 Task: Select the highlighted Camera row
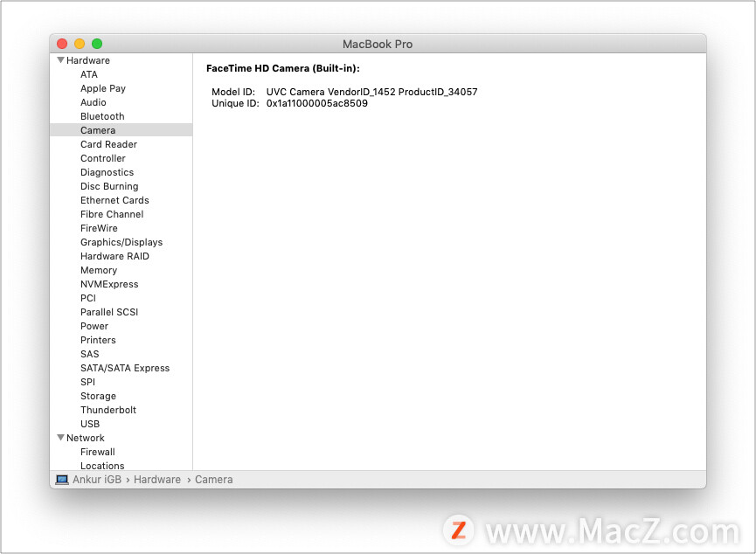coord(121,130)
